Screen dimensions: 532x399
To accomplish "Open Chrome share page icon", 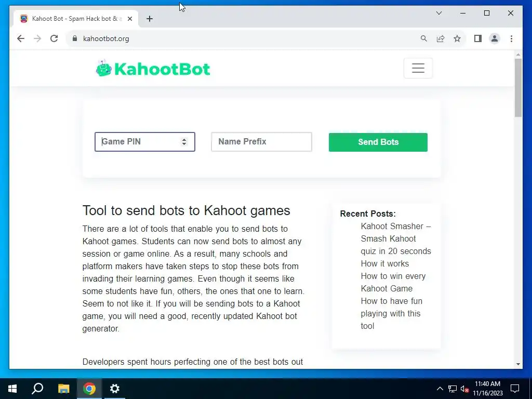I will coord(441,38).
